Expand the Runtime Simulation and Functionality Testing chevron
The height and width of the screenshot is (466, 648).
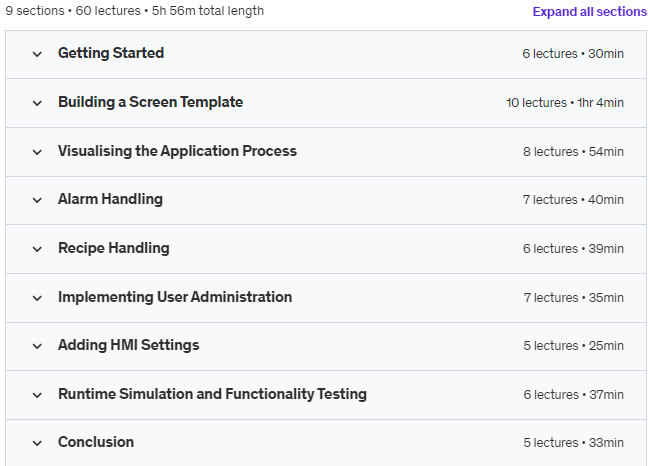(37, 395)
